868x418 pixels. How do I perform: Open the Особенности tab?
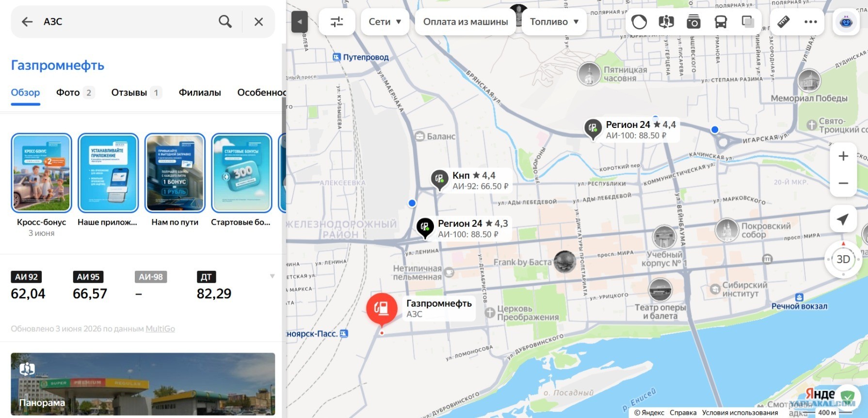[x=261, y=93]
